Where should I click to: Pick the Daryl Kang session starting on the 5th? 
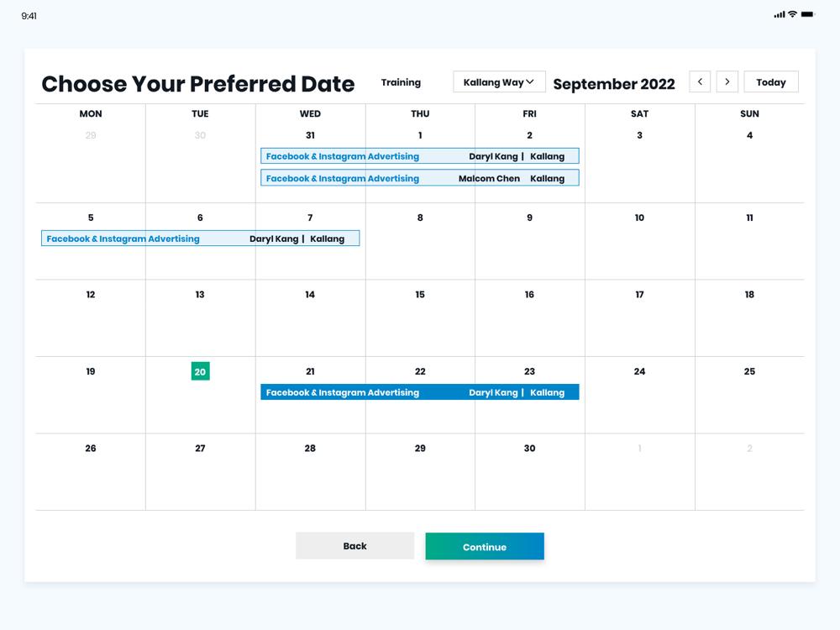200,239
